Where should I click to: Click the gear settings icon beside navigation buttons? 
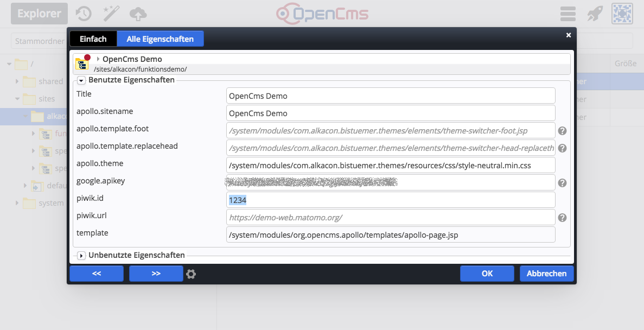click(x=191, y=274)
